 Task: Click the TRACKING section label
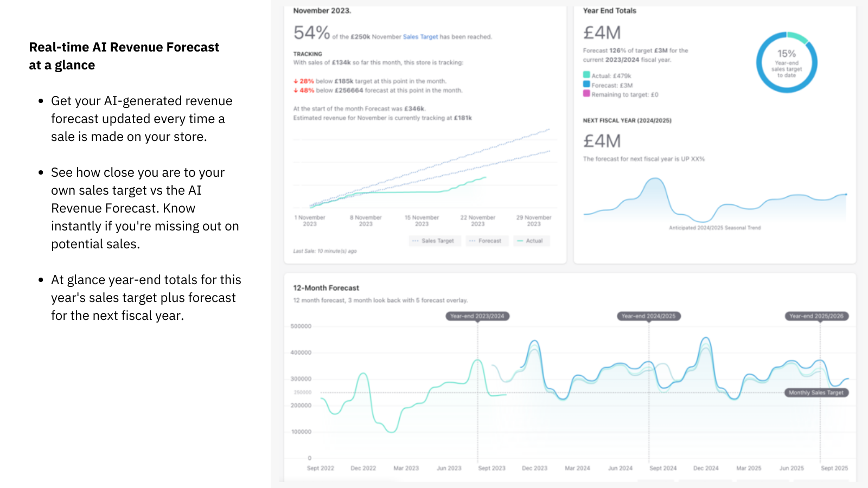(308, 54)
